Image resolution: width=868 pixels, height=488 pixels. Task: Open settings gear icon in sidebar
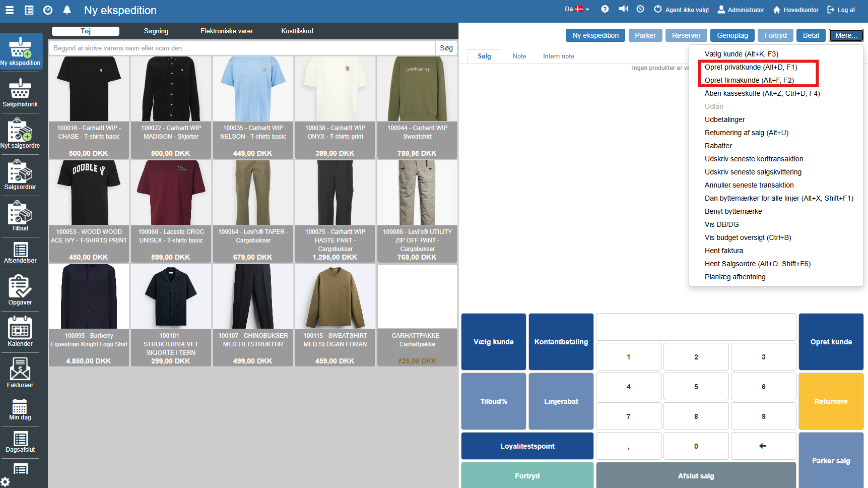click(x=6, y=482)
